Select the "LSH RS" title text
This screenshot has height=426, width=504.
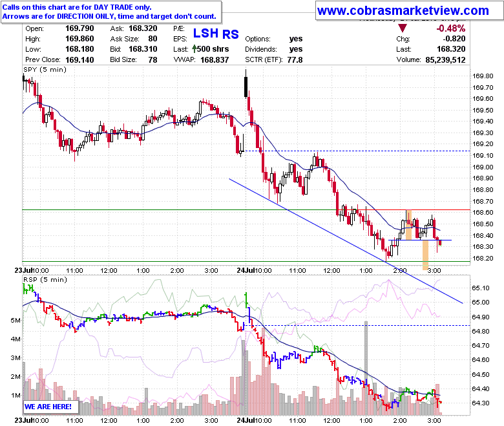click(216, 34)
